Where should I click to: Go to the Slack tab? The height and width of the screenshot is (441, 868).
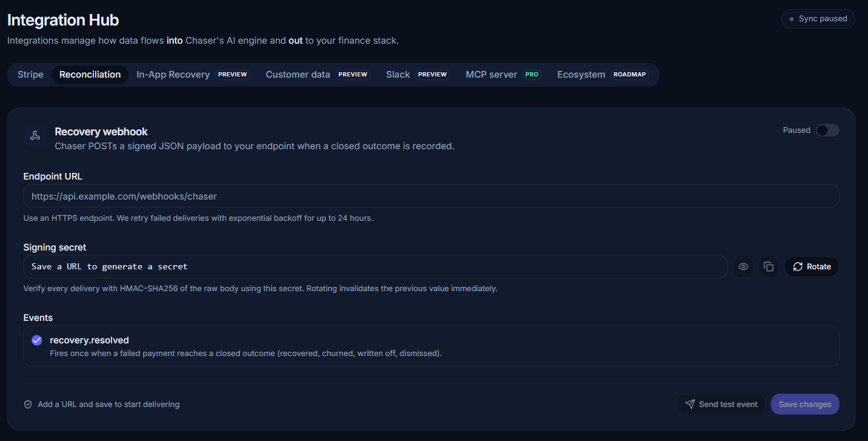[x=418, y=75]
